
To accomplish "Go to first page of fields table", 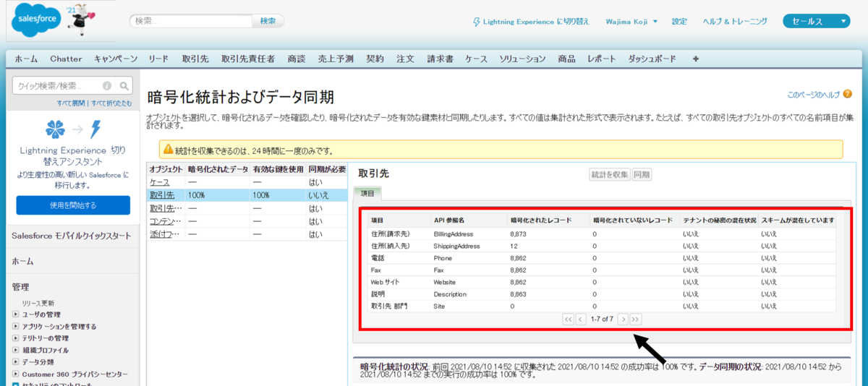I will tap(568, 319).
